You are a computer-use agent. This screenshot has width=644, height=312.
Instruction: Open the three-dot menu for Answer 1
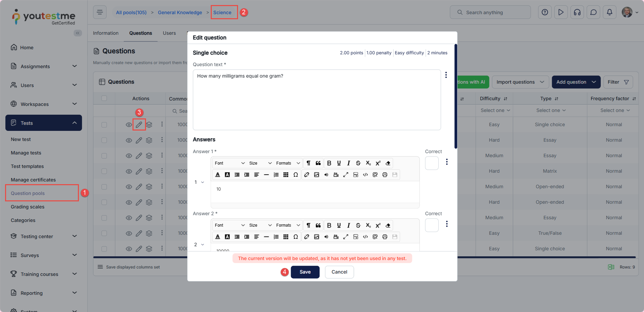(447, 162)
